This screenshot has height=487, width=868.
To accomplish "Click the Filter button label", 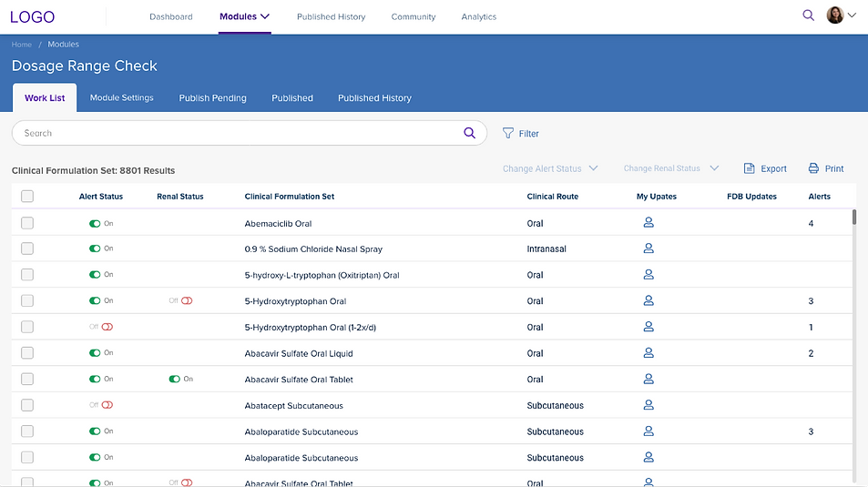I will tap(528, 134).
